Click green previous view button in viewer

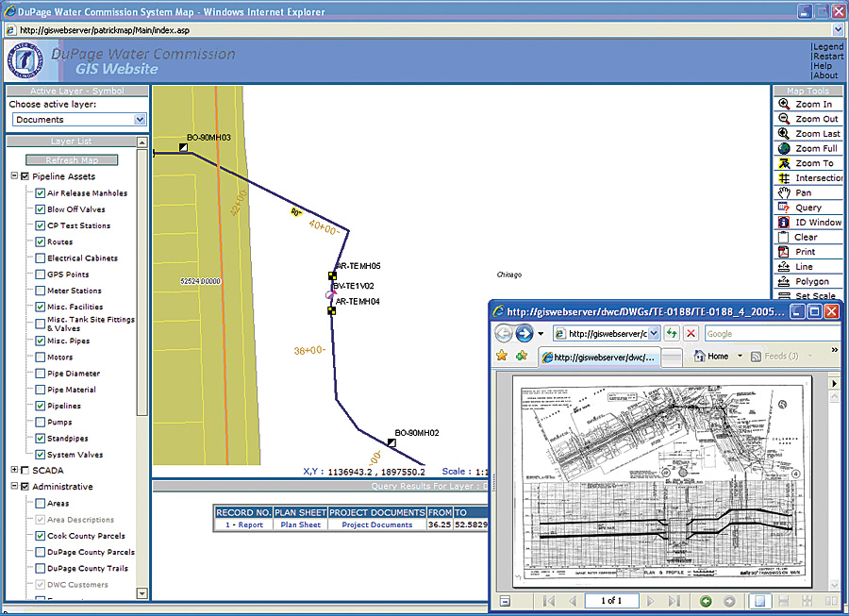[706, 601]
